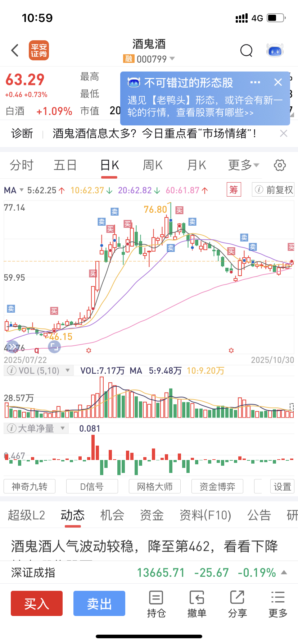Switch to the 资金 tab
The height and width of the screenshot is (644, 298).
(x=152, y=515)
